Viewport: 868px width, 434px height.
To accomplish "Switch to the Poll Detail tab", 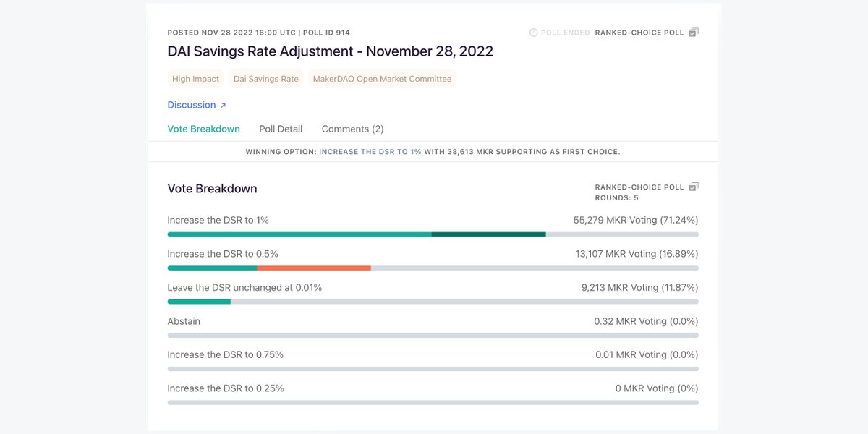I will pos(281,129).
